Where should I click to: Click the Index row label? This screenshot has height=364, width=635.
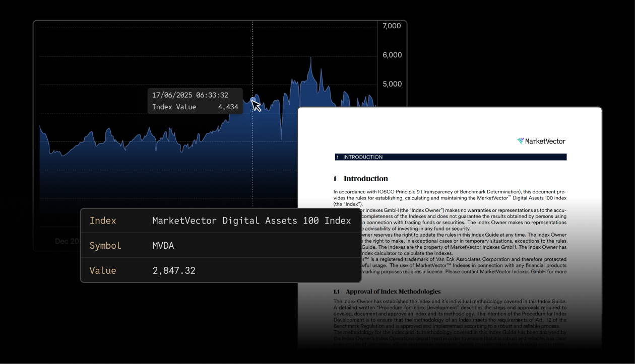click(x=103, y=221)
